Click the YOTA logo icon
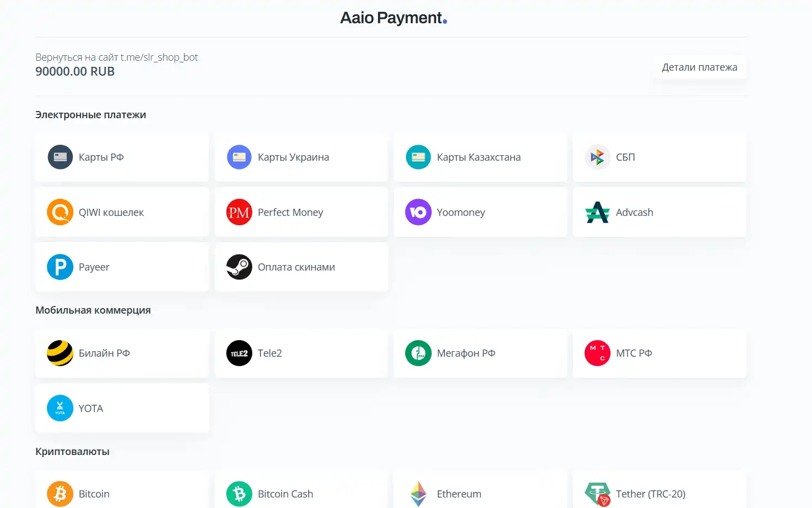812x508 pixels. (60, 408)
